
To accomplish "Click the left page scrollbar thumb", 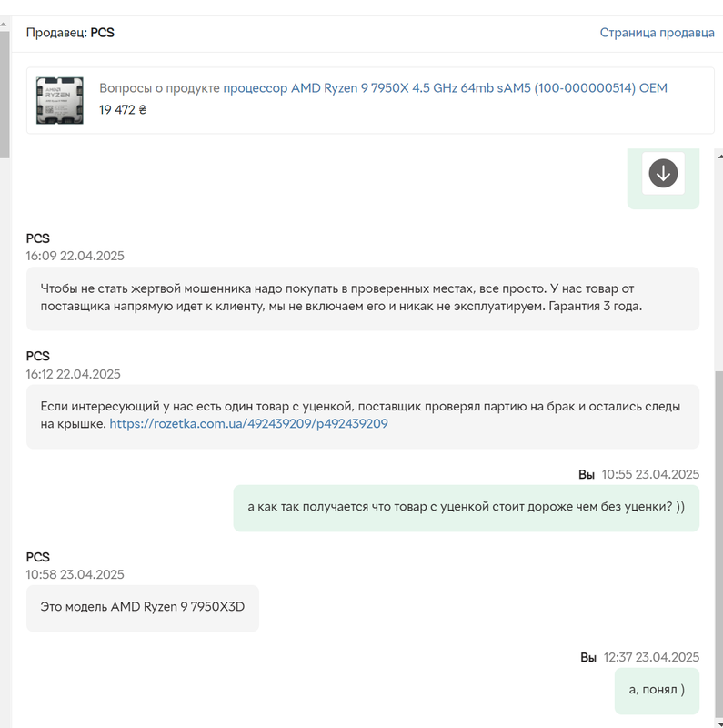I will [x=5, y=95].
